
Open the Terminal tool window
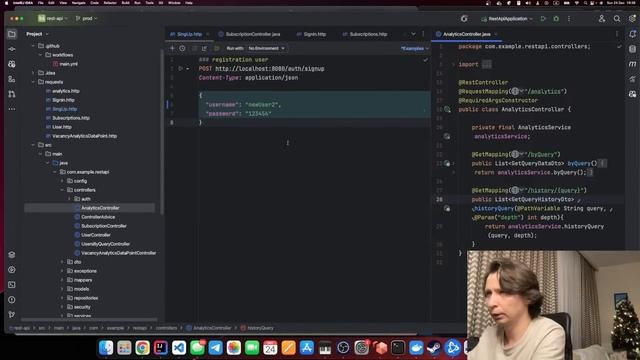[x=12, y=284]
